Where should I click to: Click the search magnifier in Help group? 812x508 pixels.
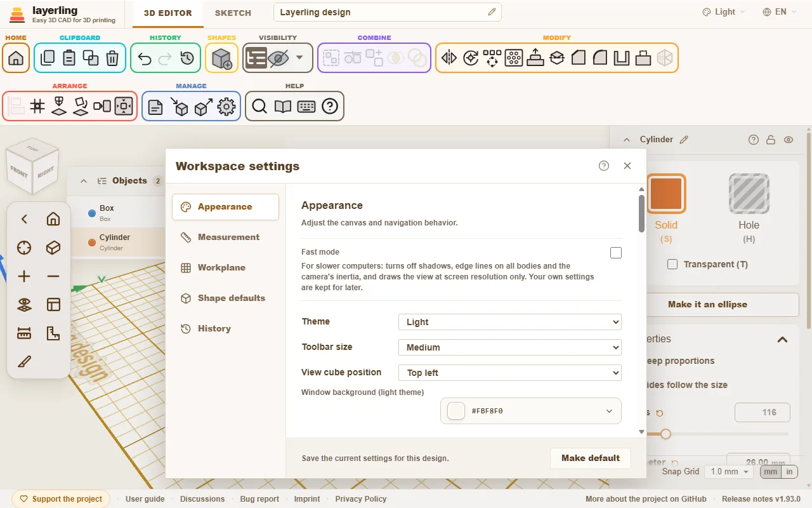click(259, 106)
